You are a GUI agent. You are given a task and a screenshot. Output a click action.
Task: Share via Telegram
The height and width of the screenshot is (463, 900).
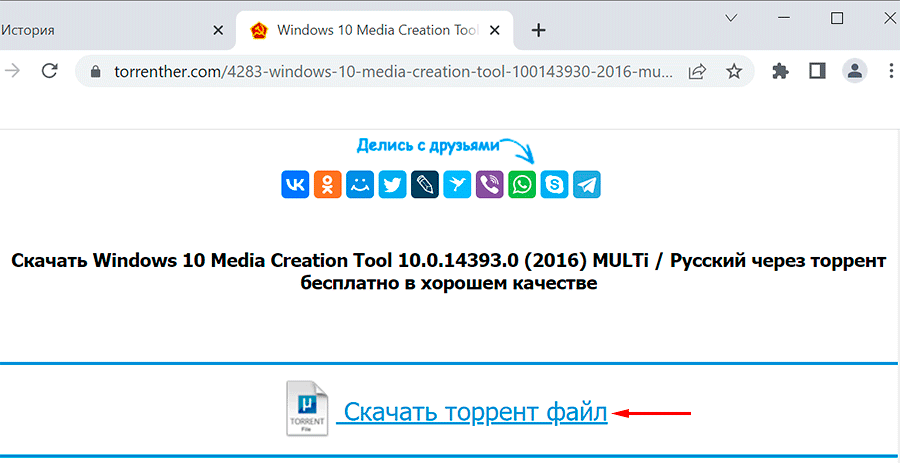(587, 185)
